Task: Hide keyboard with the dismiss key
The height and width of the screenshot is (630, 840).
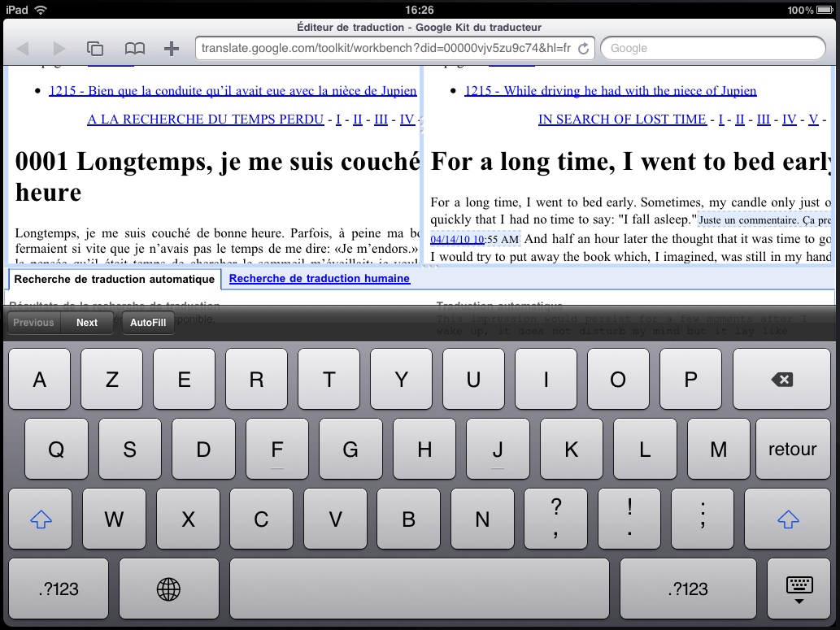Action: tap(799, 589)
